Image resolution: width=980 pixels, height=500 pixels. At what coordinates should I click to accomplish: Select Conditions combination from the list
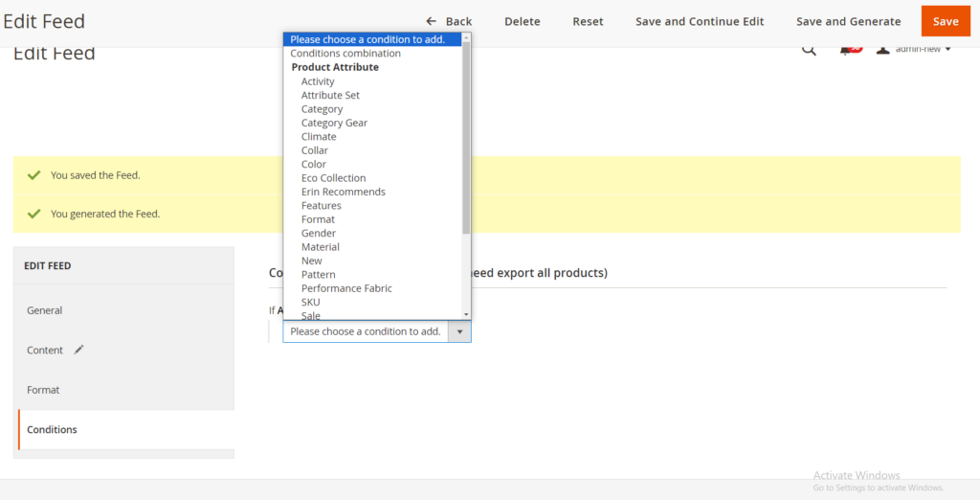(345, 54)
